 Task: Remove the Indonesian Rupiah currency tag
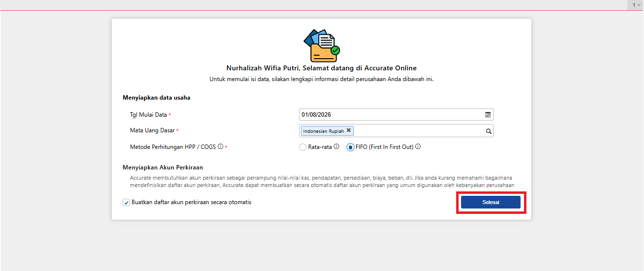(x=348, y=130)
